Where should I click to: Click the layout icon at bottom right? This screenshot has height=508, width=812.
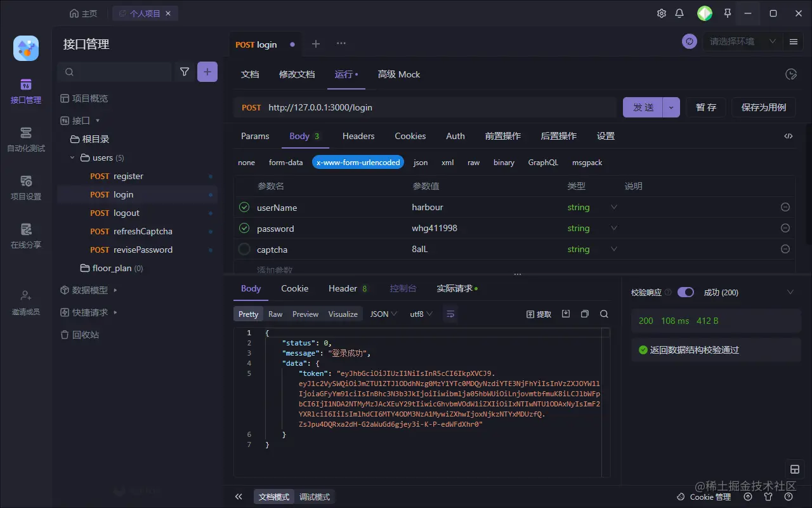point(794,469)
